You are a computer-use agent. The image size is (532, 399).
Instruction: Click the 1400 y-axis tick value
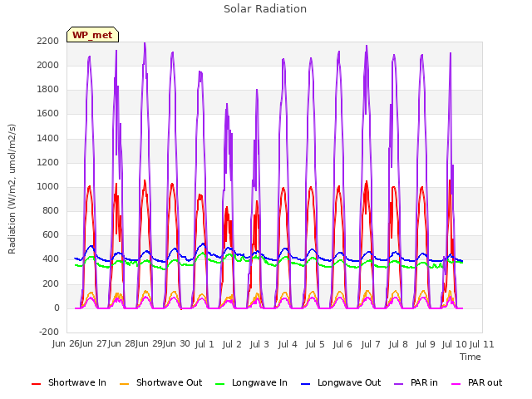[48, 138]
